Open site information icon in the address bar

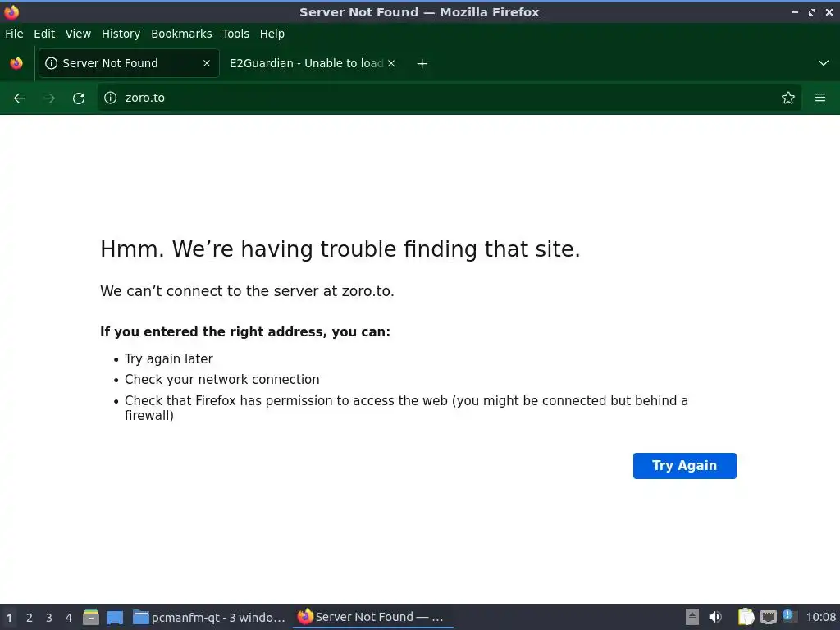click(111, 98)
